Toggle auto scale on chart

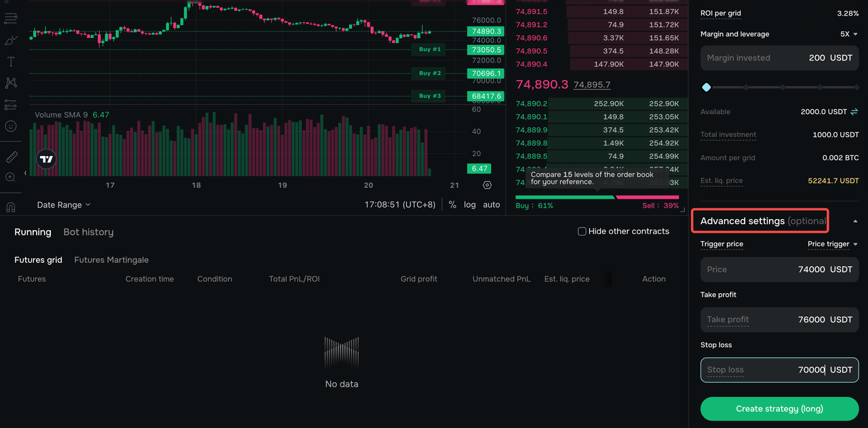pyautogui.click(x=492, y=205)
